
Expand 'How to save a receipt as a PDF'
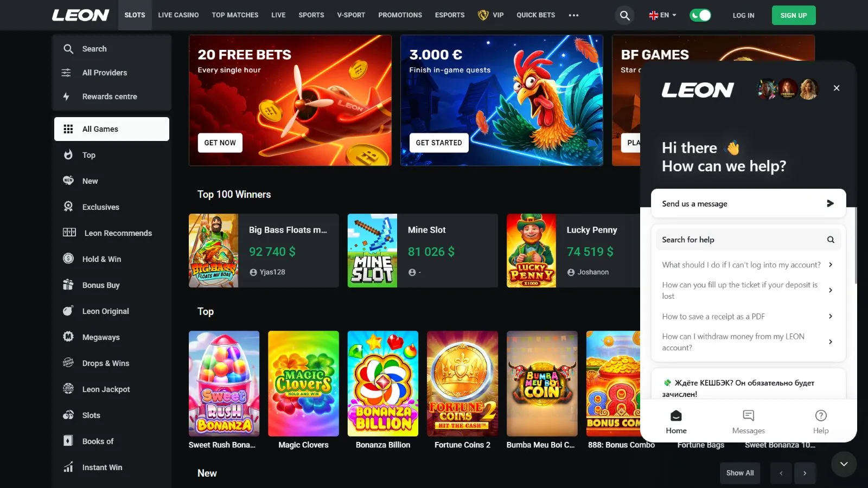pos(748,316)
